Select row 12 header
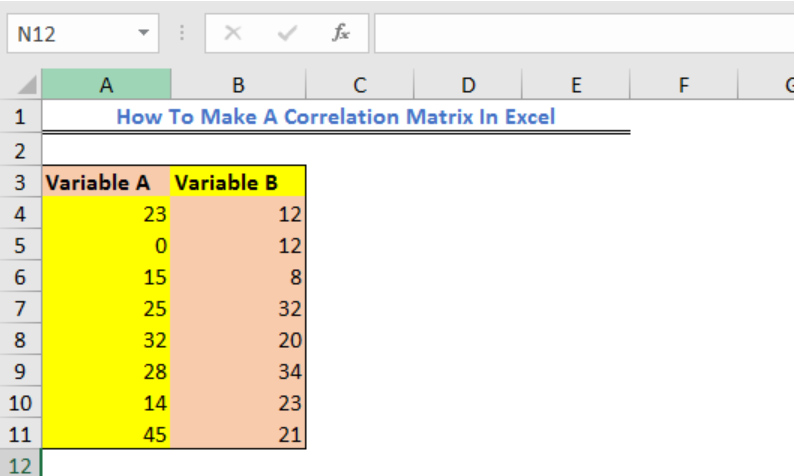 [20, 465]
